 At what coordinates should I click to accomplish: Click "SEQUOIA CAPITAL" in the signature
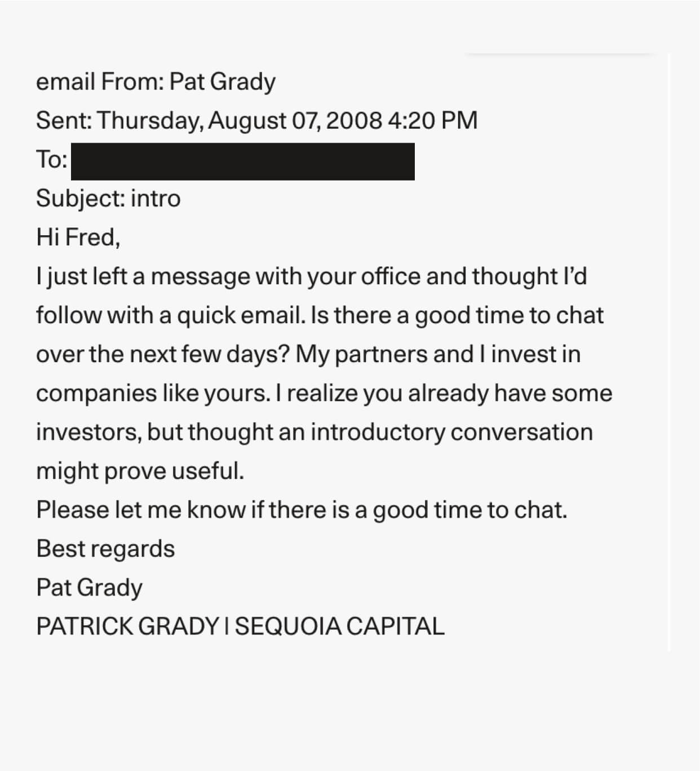[339, 627]
